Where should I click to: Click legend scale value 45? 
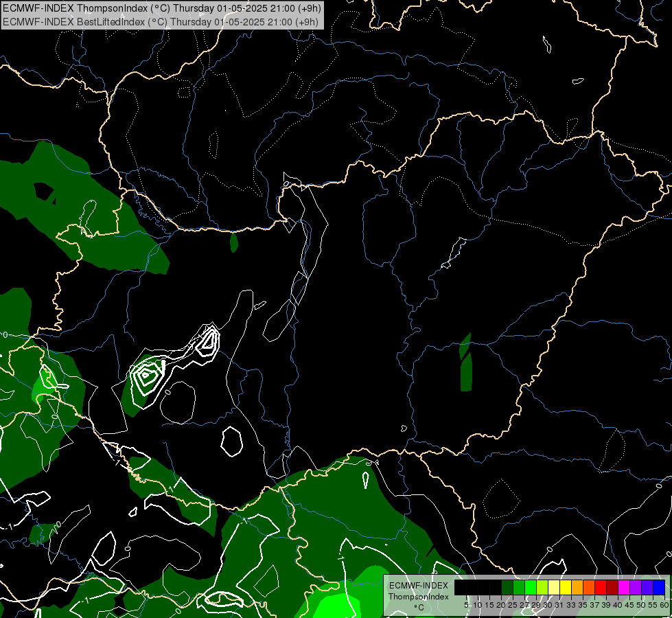(x=629, y=605)
